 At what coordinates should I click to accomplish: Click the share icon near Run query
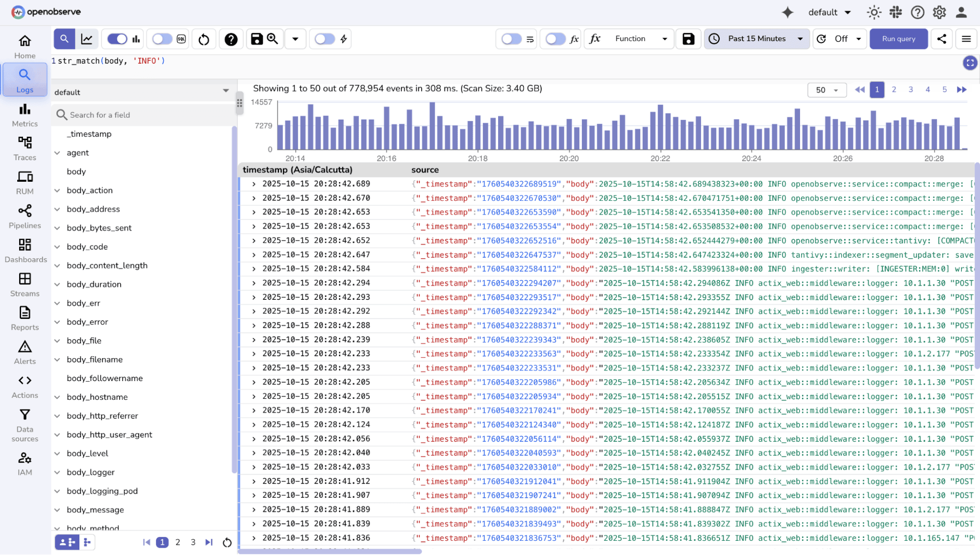coord(941,39)
